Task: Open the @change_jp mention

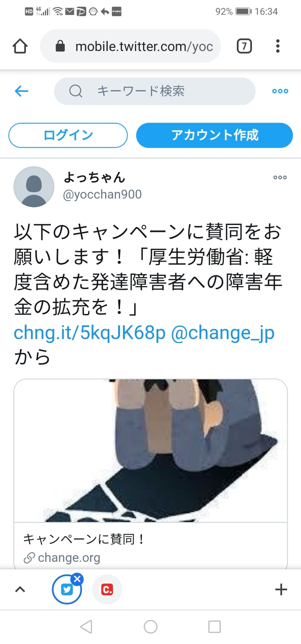Action: (223, 333)
